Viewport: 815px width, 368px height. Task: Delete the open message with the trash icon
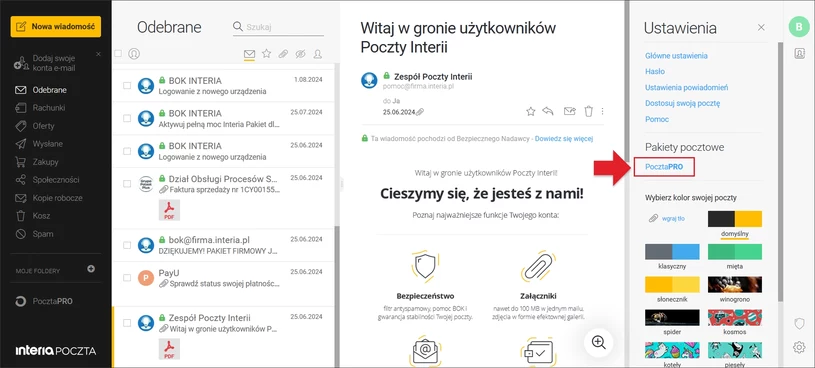tap(588, 111)
